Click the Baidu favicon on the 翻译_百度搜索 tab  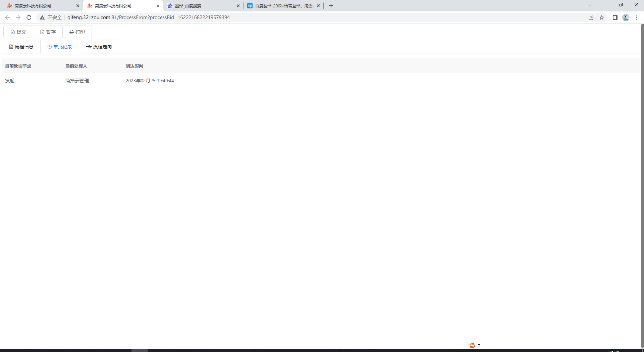pyautogui.click(x=170, y=6)
